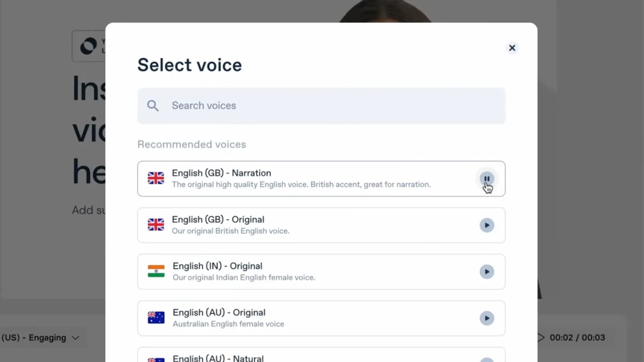Close the Select voice dialog
644x362 pixels.
(x=512, y=48)
